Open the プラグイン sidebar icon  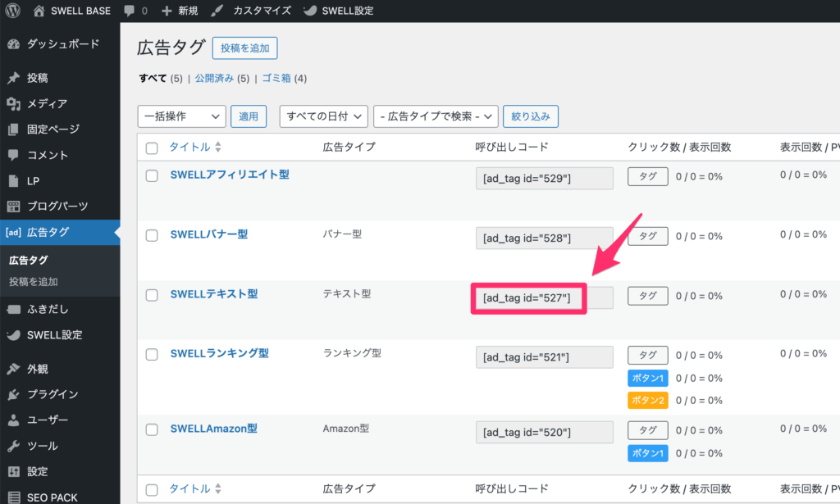tap(13, 394)
